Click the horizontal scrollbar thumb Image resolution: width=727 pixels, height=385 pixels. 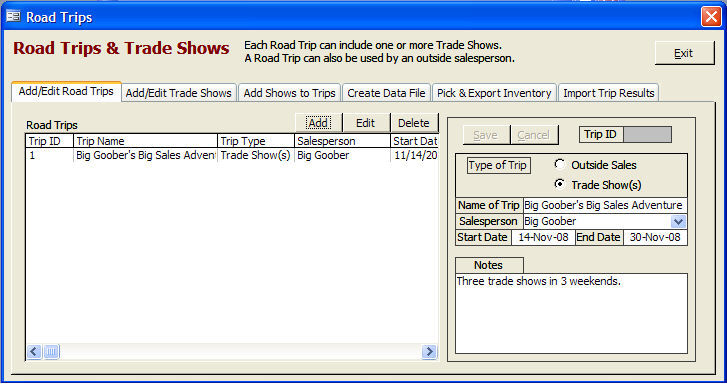[51, 352]
